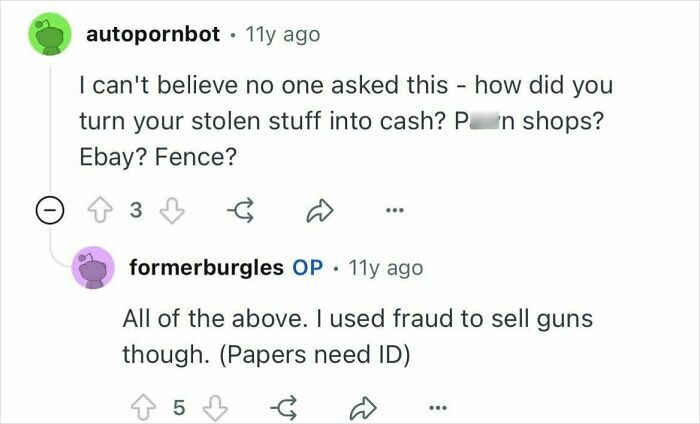Share autopornbot's comment
700x424 pixels.
coord(318,213)
